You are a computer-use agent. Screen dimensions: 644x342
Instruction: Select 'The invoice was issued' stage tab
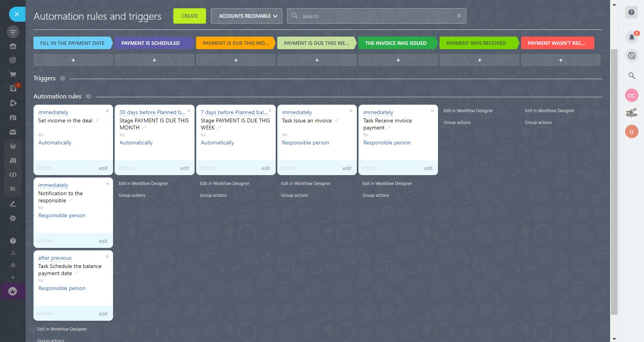click(395, 43)
